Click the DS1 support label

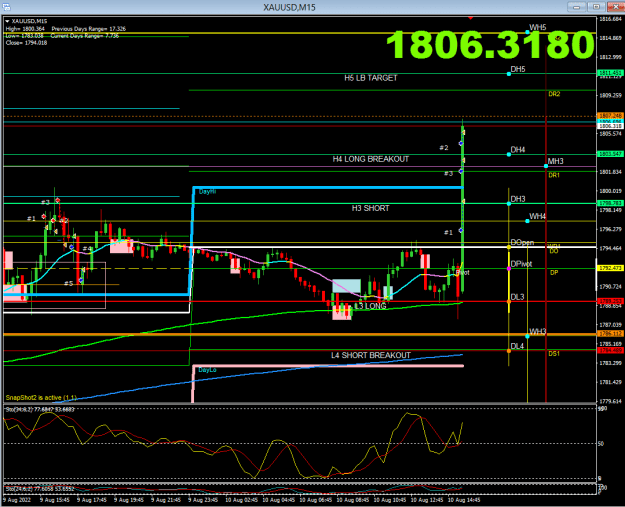pyautogui.click(x=554, y=354)
